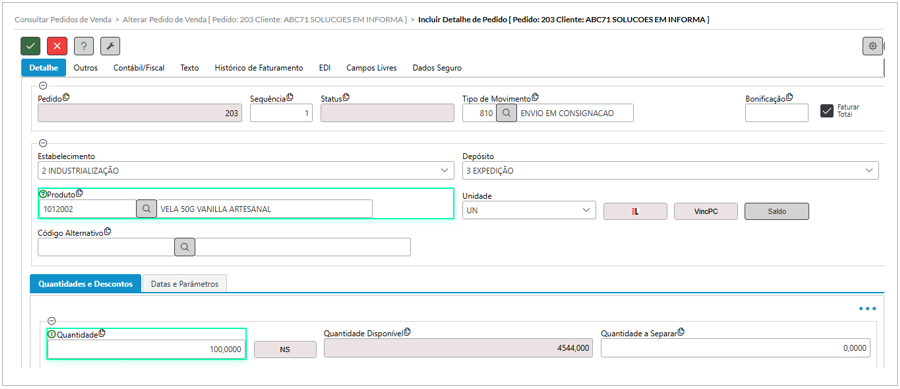Open the Histórico de Faturamento tab

pyautogui.click(x=258, y=68)
